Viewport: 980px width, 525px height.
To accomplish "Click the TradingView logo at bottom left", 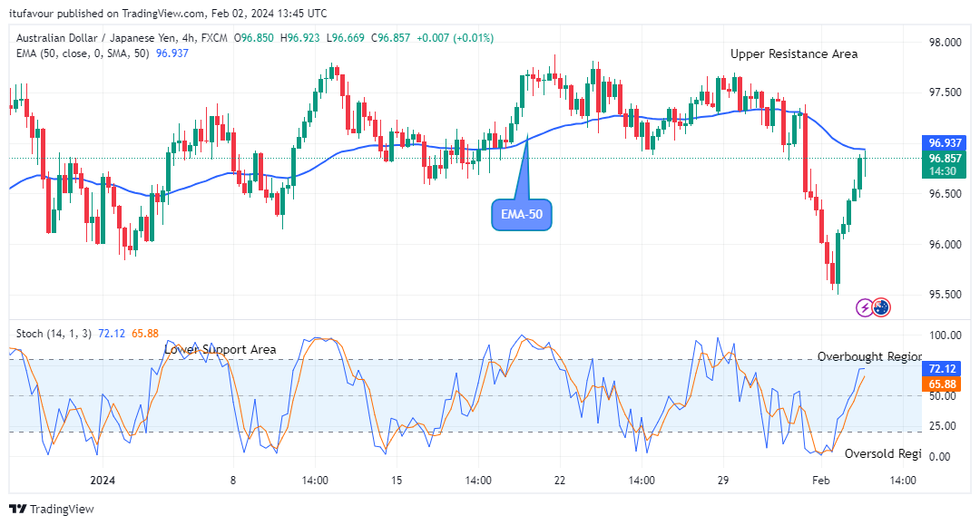I will click(52, 509).
